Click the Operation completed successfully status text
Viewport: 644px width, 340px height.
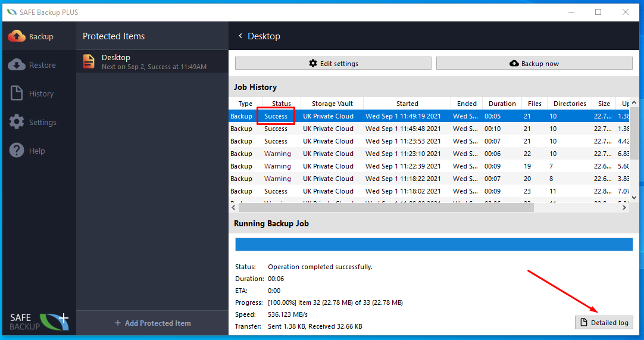[320, 267]
